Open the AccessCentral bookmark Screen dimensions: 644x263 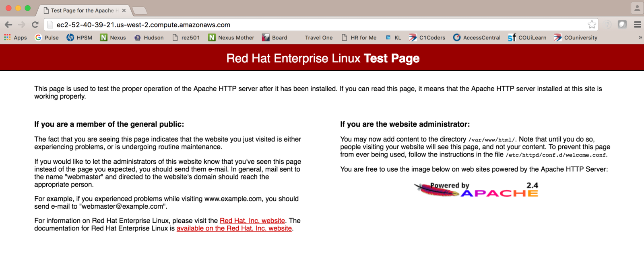[477, 37]
